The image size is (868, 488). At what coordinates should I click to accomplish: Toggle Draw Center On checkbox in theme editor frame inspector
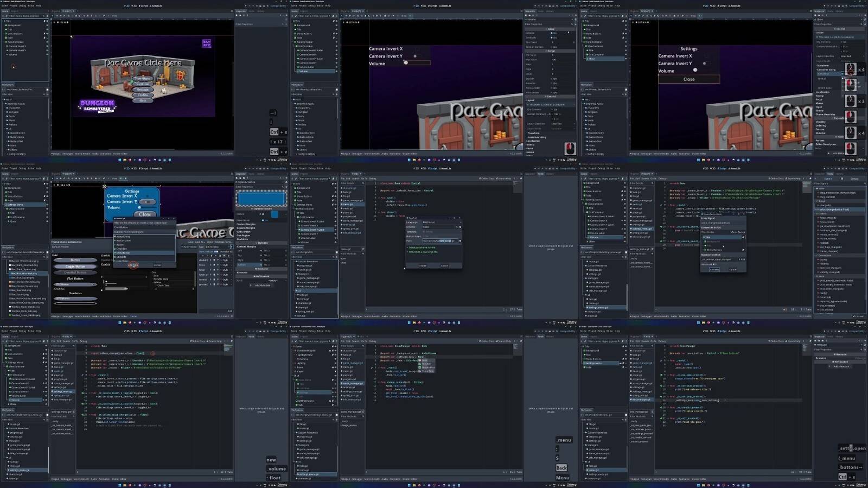pyautogui.click(x=264, y=220)
